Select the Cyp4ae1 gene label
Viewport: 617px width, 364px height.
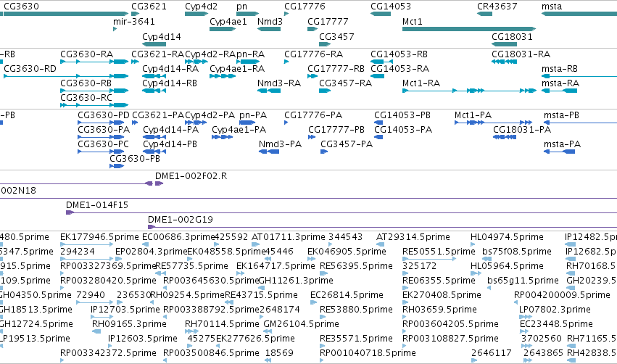click(228, 21)
